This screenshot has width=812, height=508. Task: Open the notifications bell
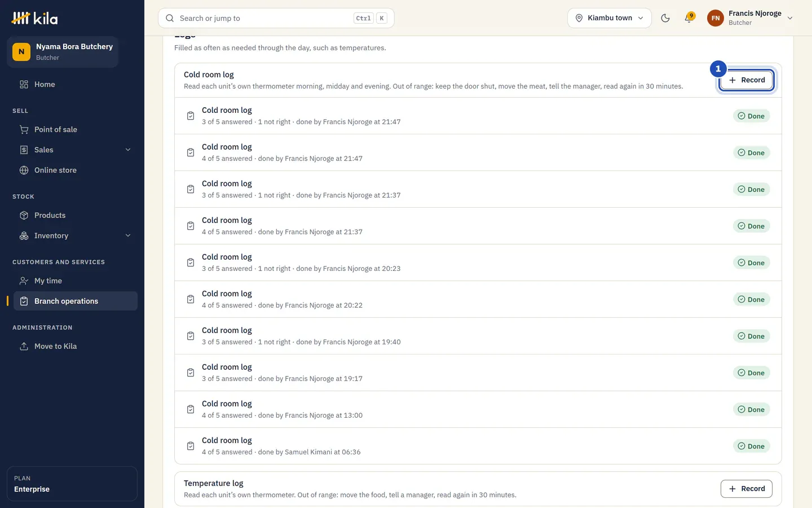click(689, 18)
